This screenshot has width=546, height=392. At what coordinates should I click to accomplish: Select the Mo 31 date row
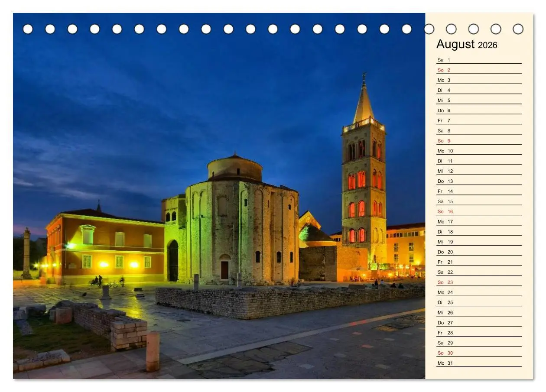tap(479, 363)
